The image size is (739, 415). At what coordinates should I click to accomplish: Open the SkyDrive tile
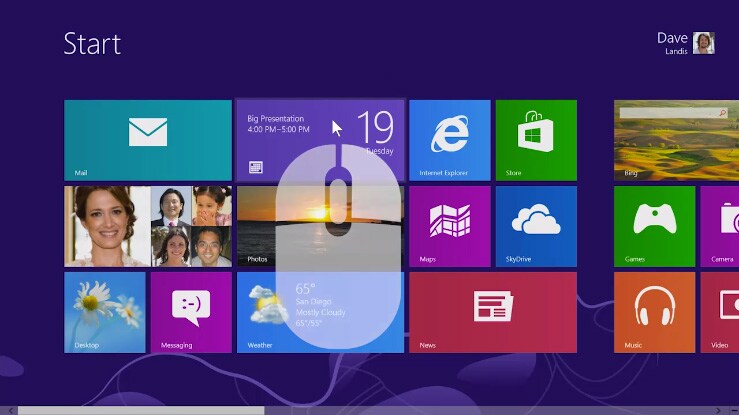point(536,227)
